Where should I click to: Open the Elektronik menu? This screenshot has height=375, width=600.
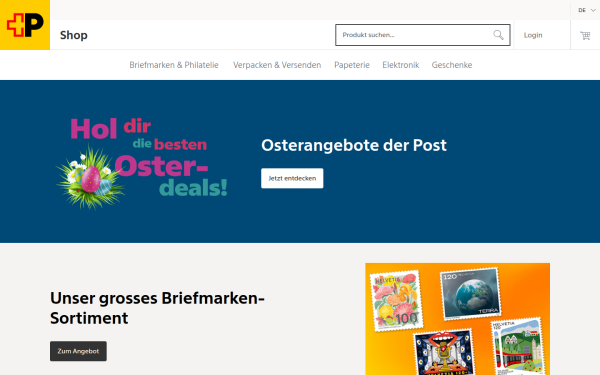click(x=401, y=65)
